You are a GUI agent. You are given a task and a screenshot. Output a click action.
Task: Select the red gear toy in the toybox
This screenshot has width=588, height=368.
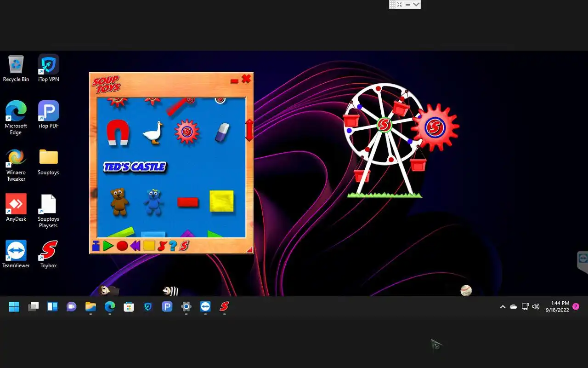pyautogui.click(x=187, y=132)
